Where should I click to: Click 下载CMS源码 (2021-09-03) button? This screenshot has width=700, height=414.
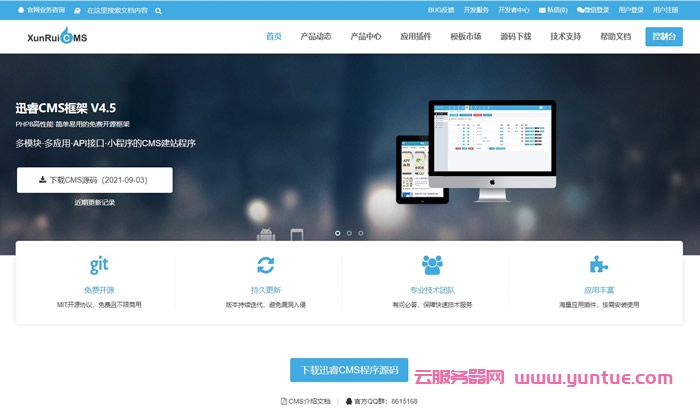click(95, 180)
